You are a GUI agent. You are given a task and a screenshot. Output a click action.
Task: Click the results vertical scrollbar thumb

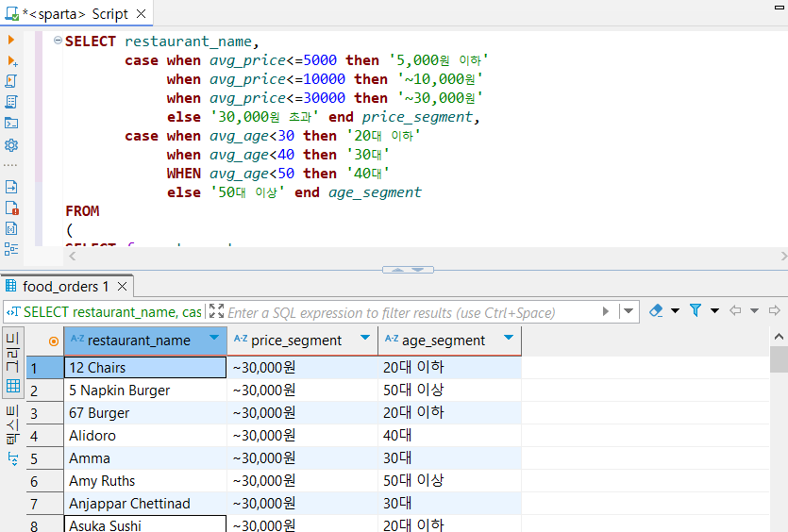click(778, 359)
